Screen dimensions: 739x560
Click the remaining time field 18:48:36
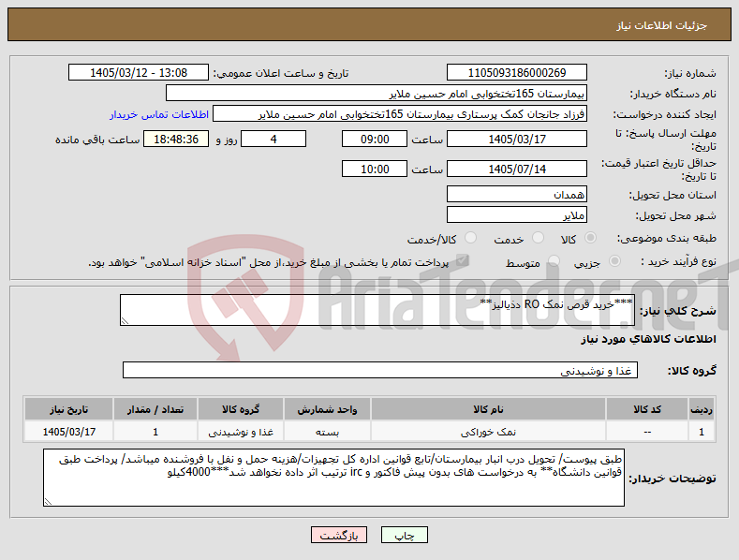click(x=176, y=139)
